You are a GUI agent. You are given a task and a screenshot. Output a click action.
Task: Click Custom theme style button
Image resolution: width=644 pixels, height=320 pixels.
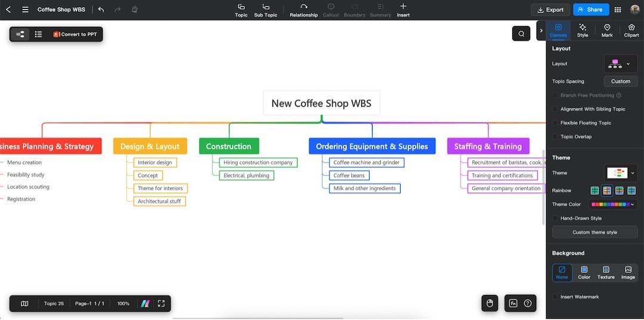pos(595,232)
